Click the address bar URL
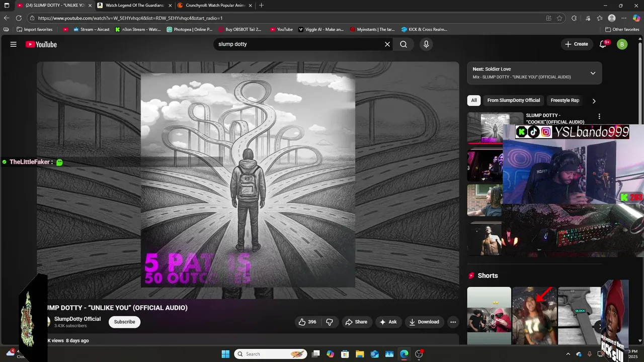The height and width of the screenshot is (362, 644). tap(130, 18)
